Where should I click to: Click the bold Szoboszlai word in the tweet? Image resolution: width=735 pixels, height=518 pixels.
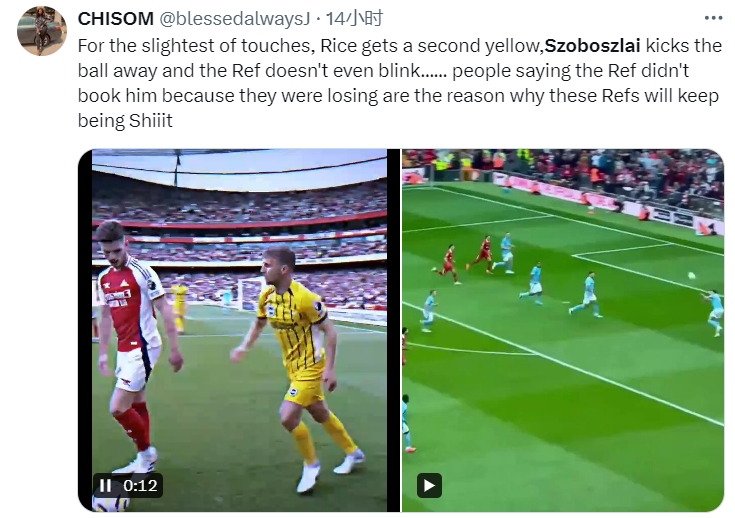[592, 46]
